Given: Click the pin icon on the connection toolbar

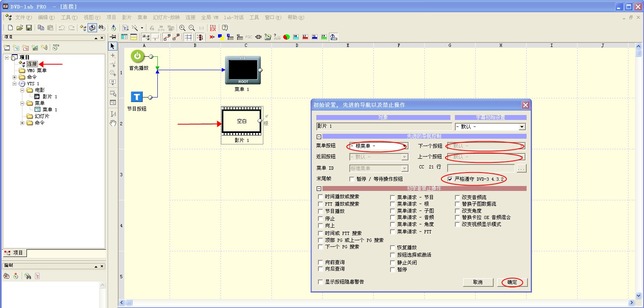Looking at the screenshot, I should click(113, 37).
